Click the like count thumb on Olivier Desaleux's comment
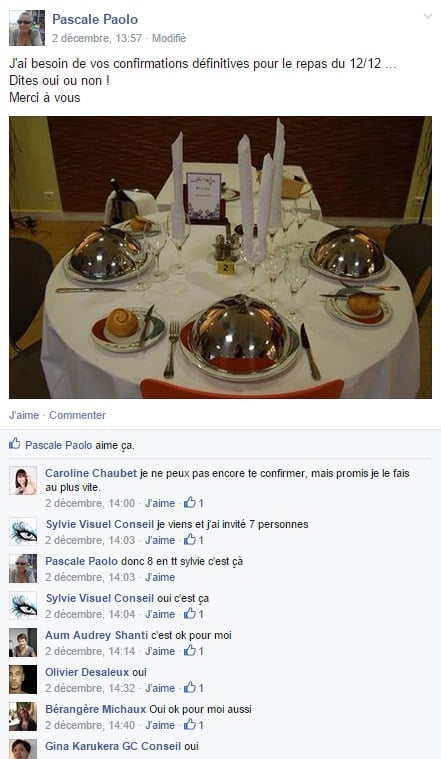Viewport: 441px width, 759px height. 189,687
